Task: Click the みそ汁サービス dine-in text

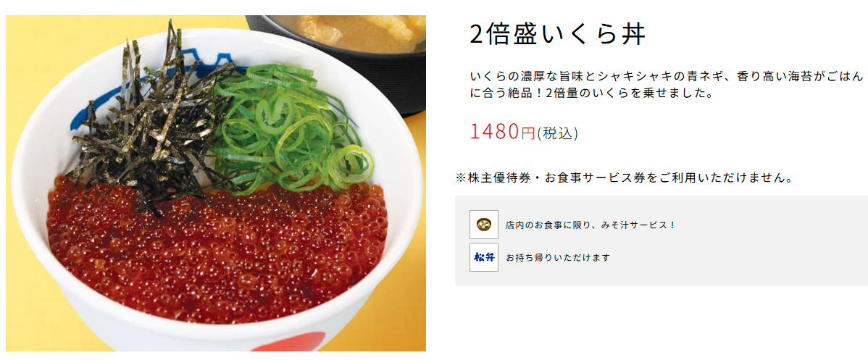Action: [591, 226]
